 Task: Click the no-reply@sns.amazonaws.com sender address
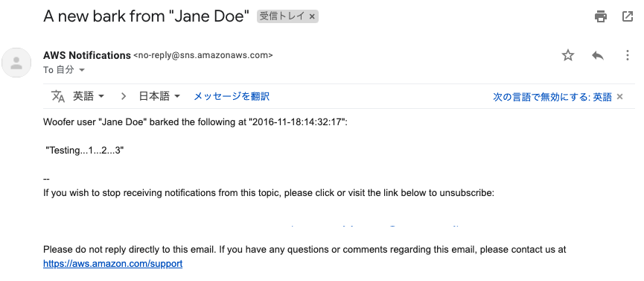click(x=203, y=55)
